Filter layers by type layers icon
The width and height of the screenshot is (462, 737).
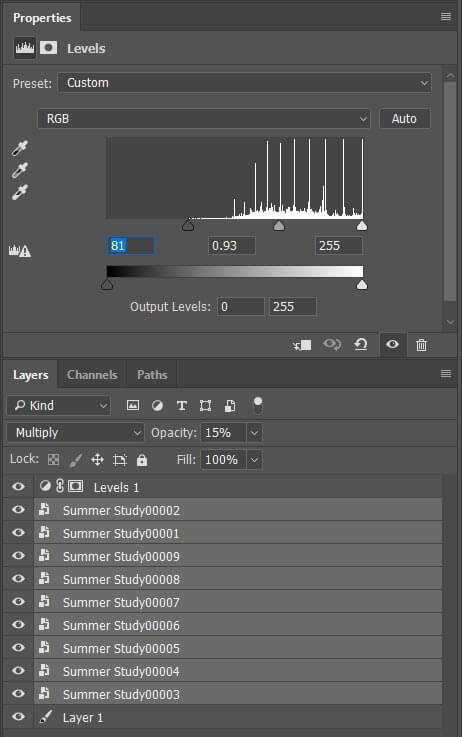point(182,406)
